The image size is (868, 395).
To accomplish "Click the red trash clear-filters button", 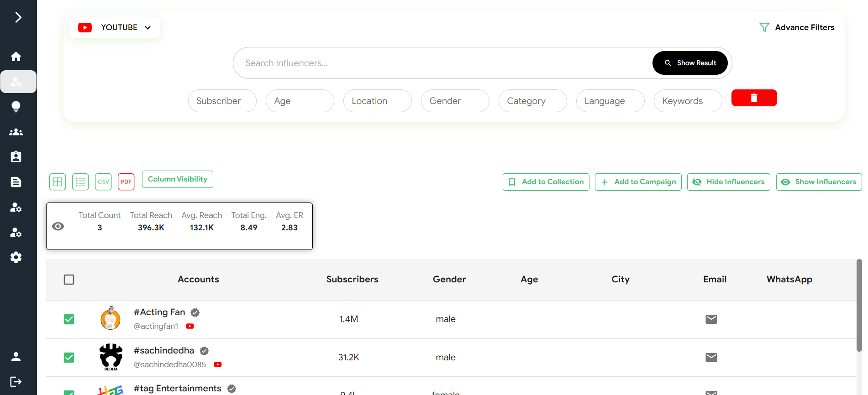I will click(754, 98).
